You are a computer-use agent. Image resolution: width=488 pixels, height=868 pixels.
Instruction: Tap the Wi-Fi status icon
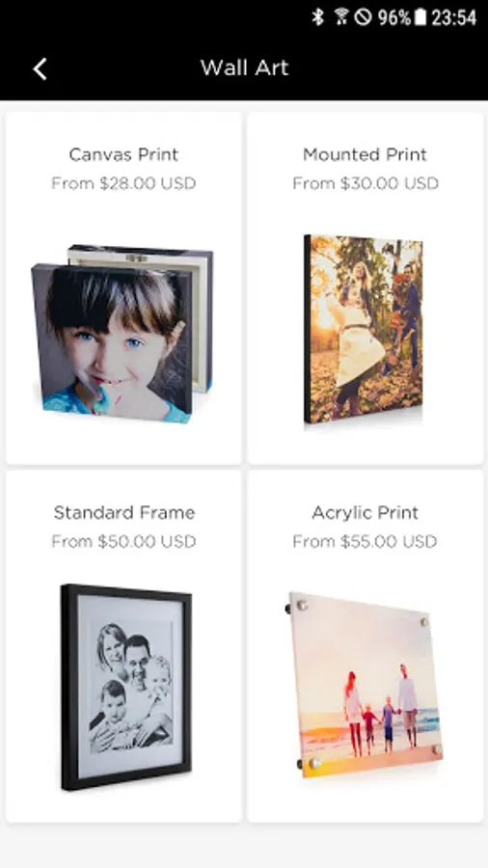340,17
